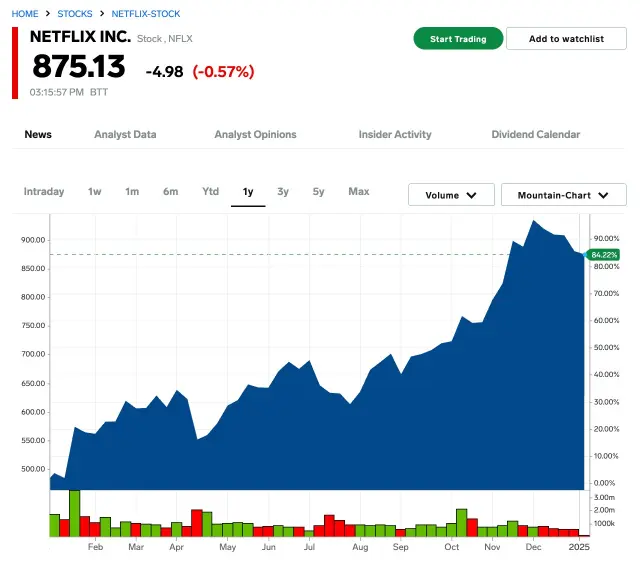The width and height of the screenshot is (640, 561).
Task: Click the HOME breadcrumb link
Action: 25,14
